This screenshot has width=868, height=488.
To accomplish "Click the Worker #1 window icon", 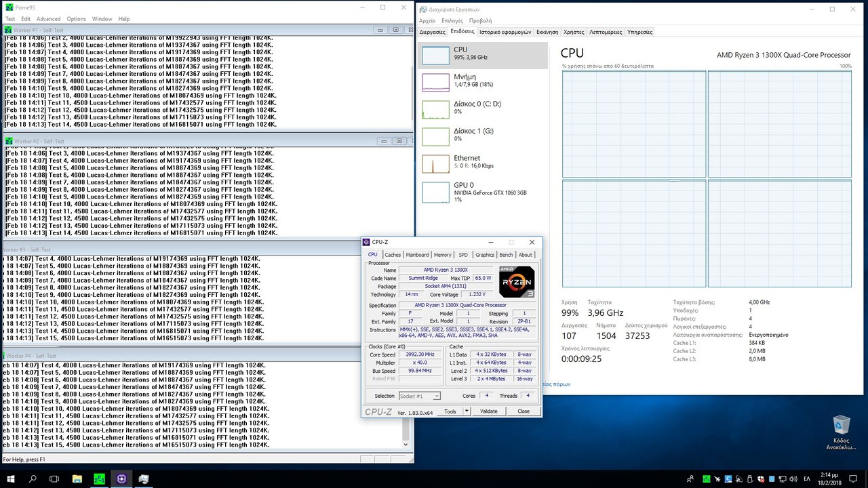I will point(8,29).
